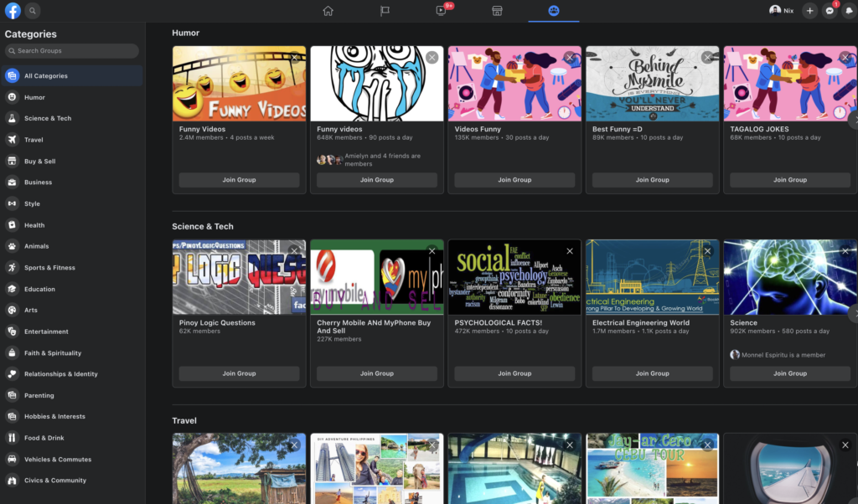Click the Civics & Community icon
Viewport: 858px width, 504px height.
12,480
